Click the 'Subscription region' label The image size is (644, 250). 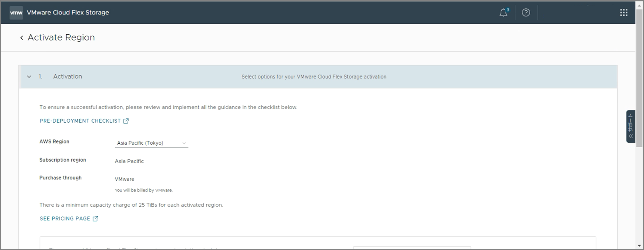pos(63,160)
